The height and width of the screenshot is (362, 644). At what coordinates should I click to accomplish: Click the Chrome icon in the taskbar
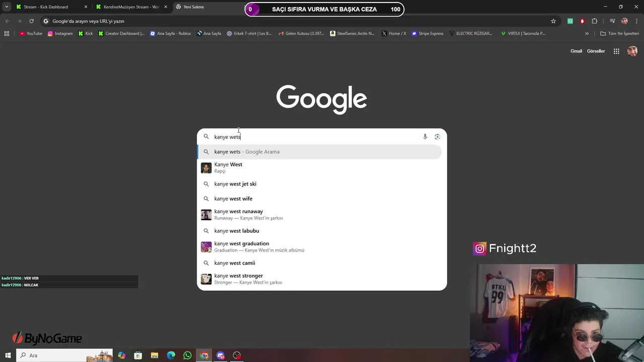[x=204, y=355]
